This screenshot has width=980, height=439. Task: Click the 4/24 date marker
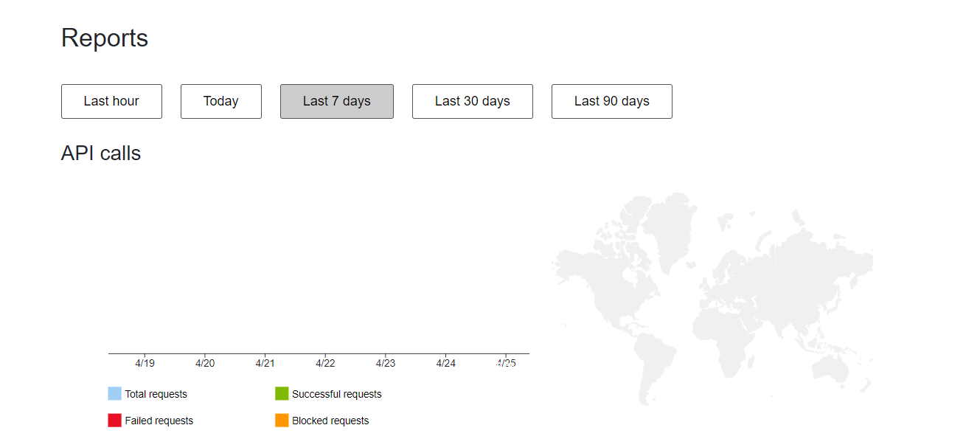pyautogui.click(x=445, y=363)
